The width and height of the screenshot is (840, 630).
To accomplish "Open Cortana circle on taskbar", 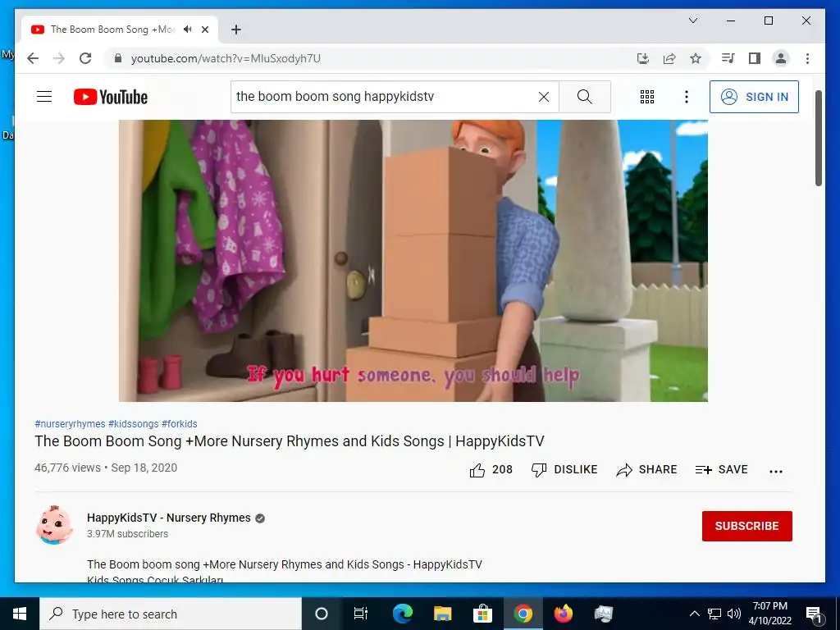I will pyautogui.click(x=322, y=614).
